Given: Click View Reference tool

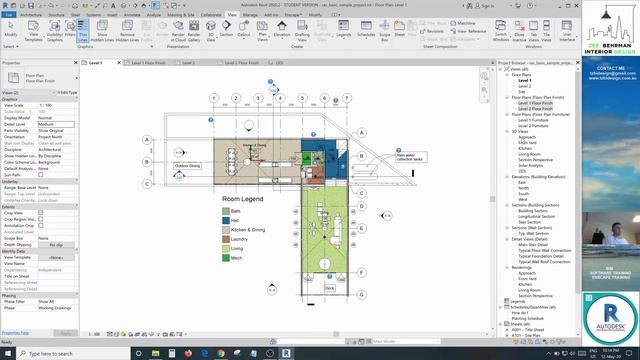Looking at the screenshot, I should [468, 31].
